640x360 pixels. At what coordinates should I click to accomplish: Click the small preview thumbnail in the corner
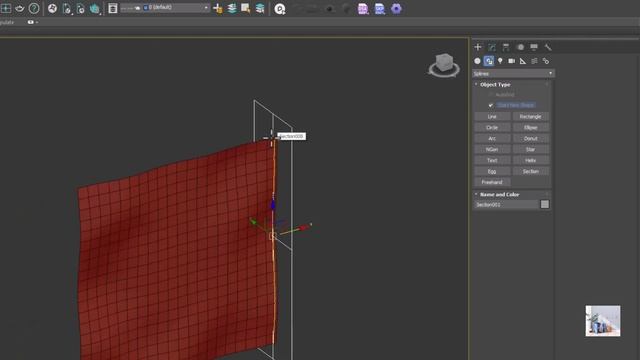pyautogui.click(x=603, y=321)
